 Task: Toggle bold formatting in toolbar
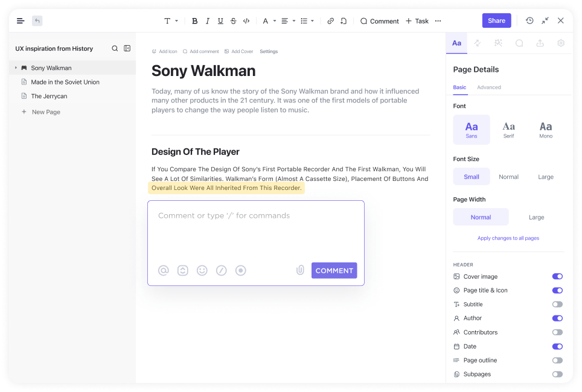194,21
